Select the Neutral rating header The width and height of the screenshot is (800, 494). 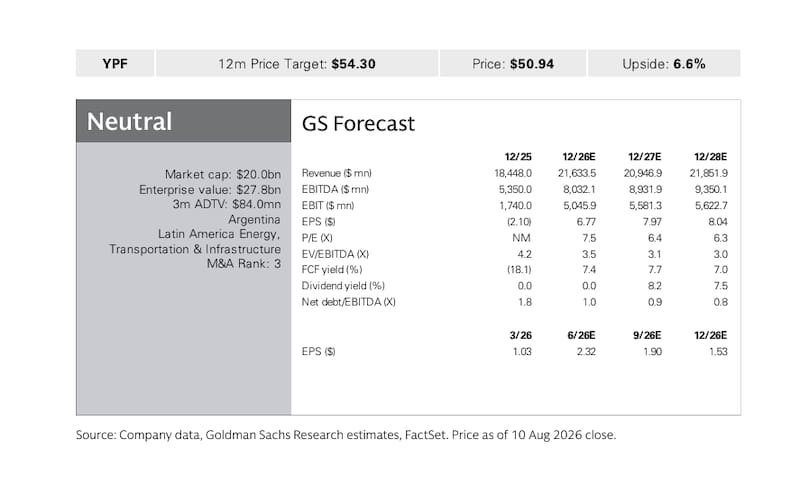(184, 121)
